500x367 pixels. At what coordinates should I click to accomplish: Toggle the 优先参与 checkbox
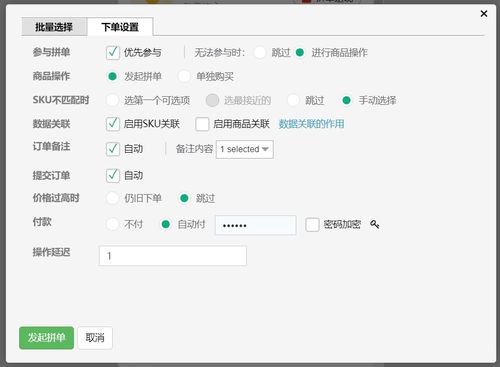tap(113, 53)
